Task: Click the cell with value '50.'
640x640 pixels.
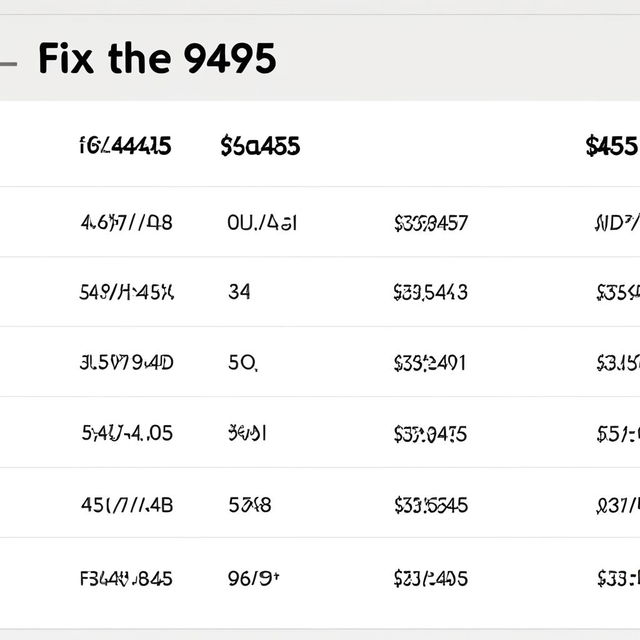Action: pyautogui.click(x=243, y=362)
